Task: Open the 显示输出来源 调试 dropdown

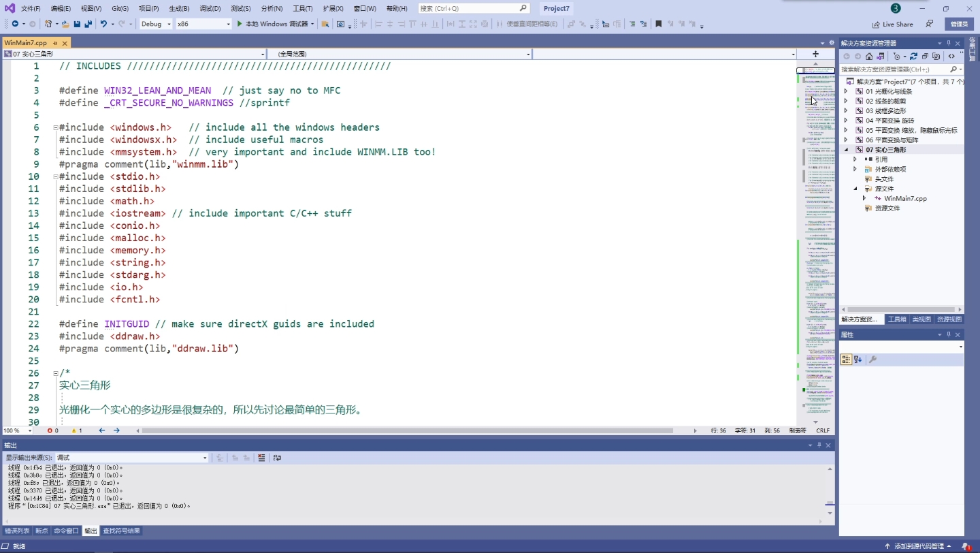Action: pyautogui.click(x=131, y=458)
